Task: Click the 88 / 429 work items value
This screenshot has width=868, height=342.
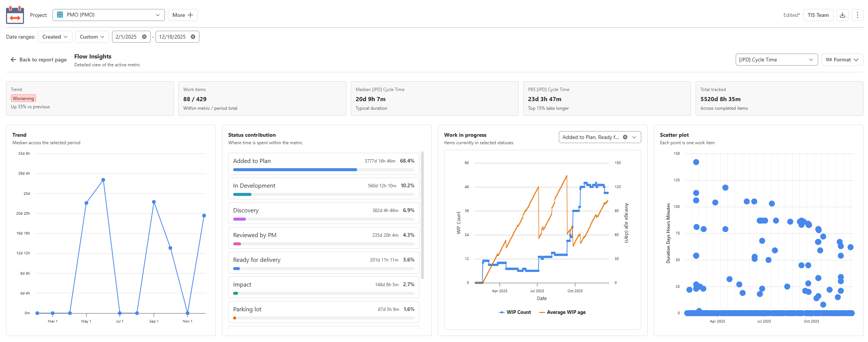Action: click(x=195, y=99)
